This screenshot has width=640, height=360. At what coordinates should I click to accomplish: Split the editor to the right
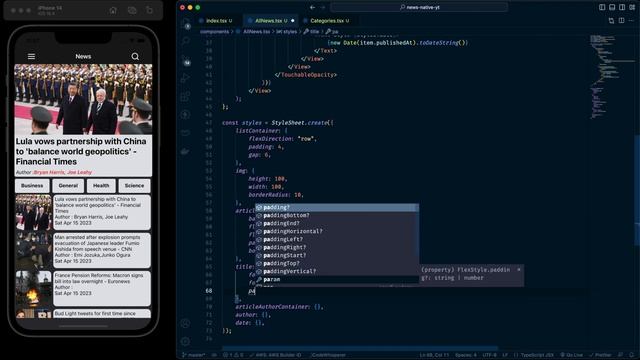click(x=622, y=20)
